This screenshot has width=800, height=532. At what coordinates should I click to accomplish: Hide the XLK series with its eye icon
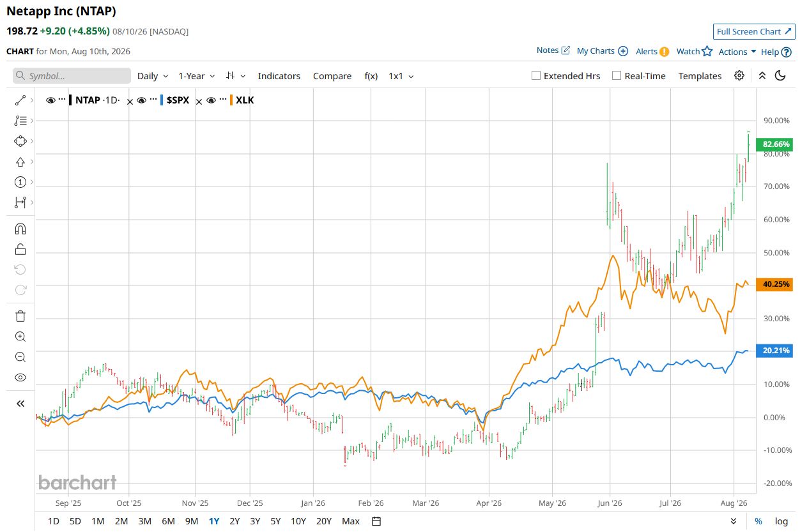point(211,100)
